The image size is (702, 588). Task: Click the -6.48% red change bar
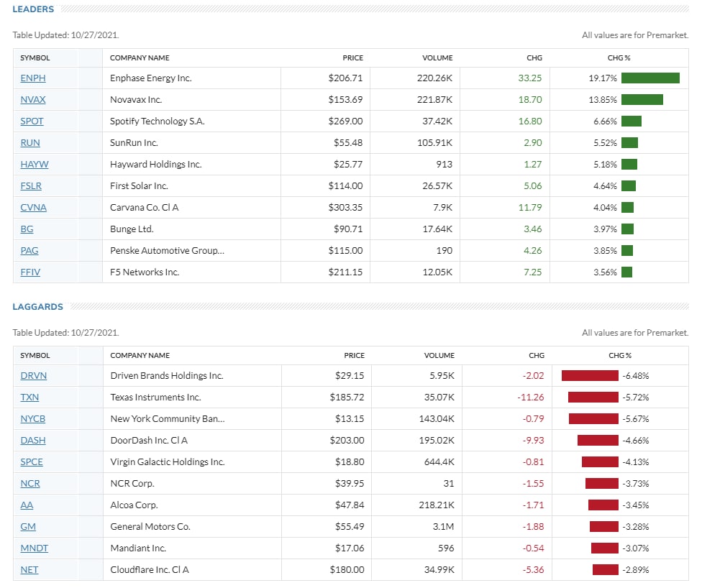[590, 375]
